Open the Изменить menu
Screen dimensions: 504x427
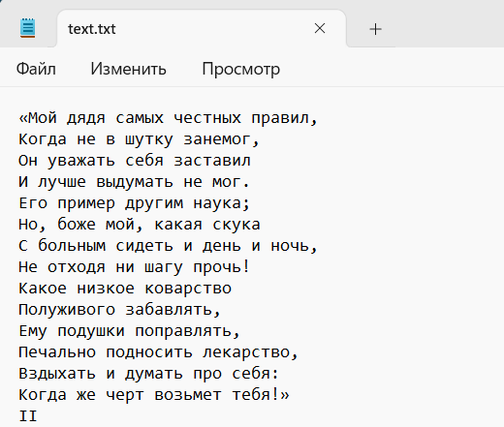128,69
